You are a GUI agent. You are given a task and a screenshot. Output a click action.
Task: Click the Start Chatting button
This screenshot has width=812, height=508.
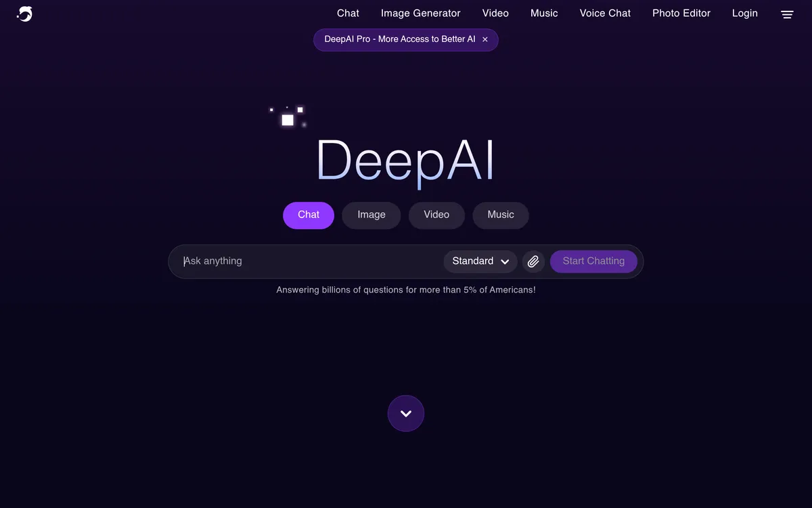click(593, 261)
